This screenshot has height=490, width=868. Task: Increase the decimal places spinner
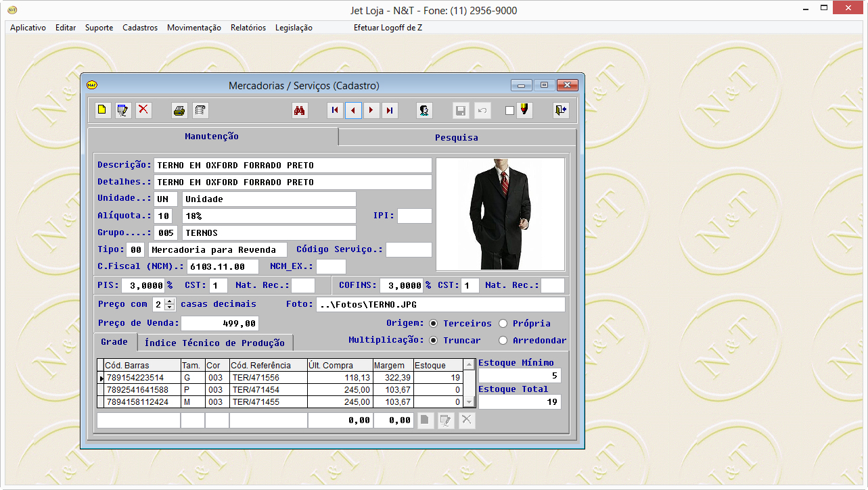pyautogui.click(x=170, y=301)
